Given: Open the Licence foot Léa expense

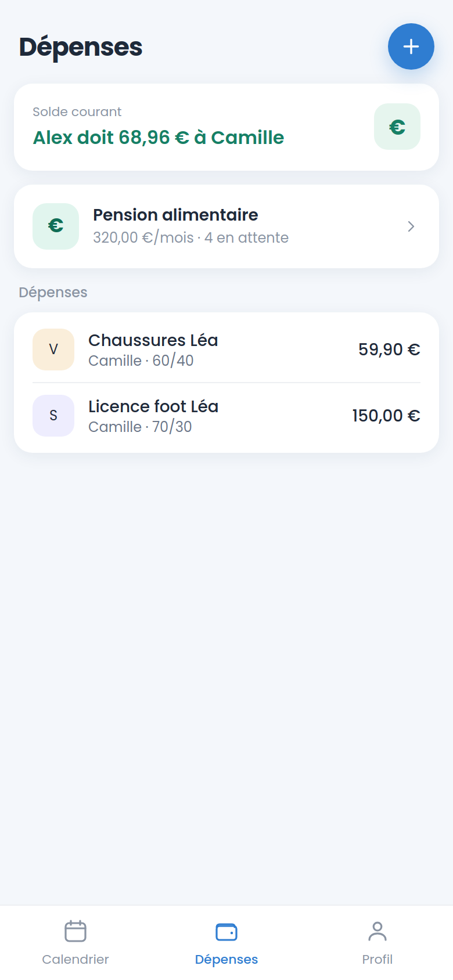Looking at the screenshot, I should pyautogui.click(x=227, y=416).
